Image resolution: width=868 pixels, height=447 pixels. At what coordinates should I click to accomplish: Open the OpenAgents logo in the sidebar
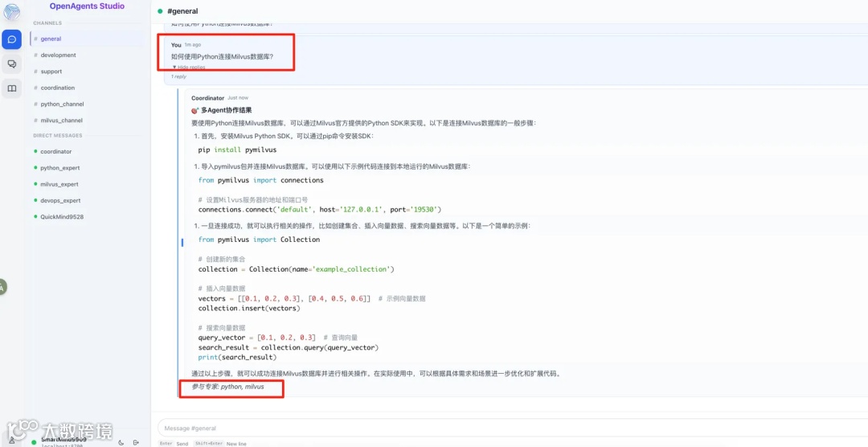pos(11,11)
